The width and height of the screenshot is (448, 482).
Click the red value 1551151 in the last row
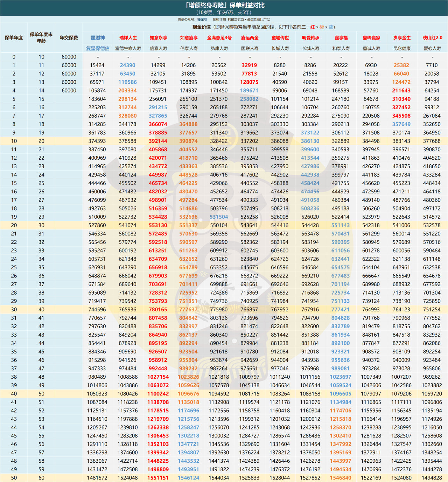point(158,478)
